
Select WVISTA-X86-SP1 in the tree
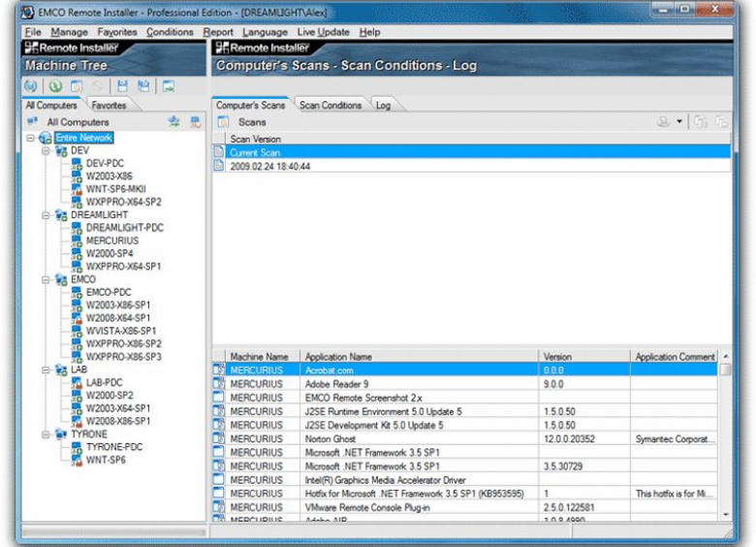tap(121, 331)
